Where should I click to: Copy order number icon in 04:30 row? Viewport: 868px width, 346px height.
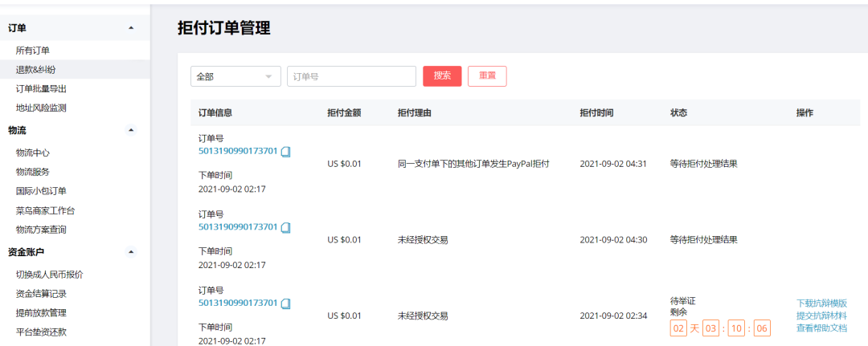pos(285,227)
